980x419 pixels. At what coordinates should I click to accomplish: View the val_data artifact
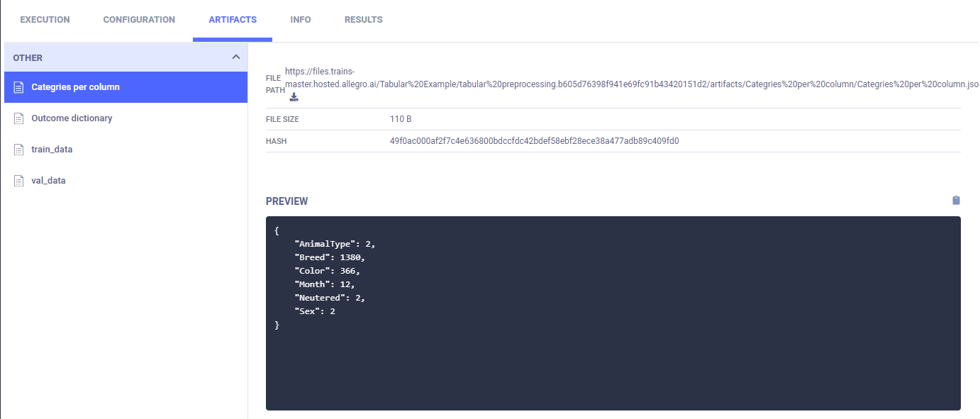pyautogui.click(x=48, y=181)
